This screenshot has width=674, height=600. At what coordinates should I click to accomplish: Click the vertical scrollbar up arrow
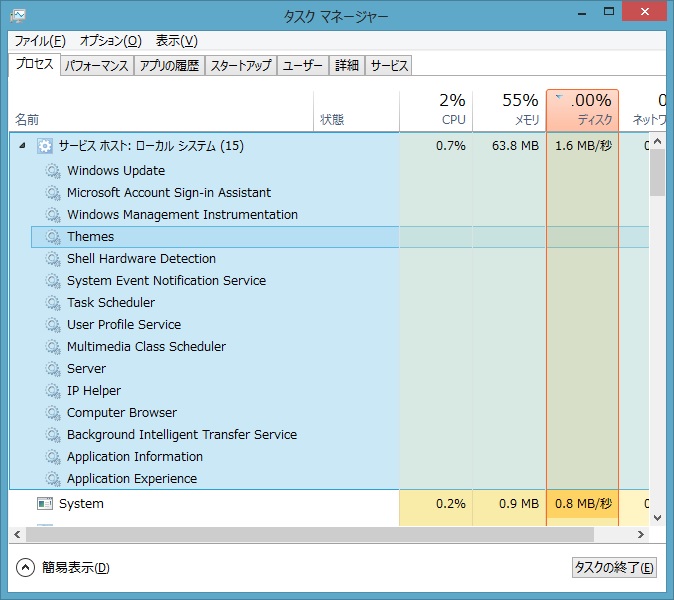tap(657, 141)
